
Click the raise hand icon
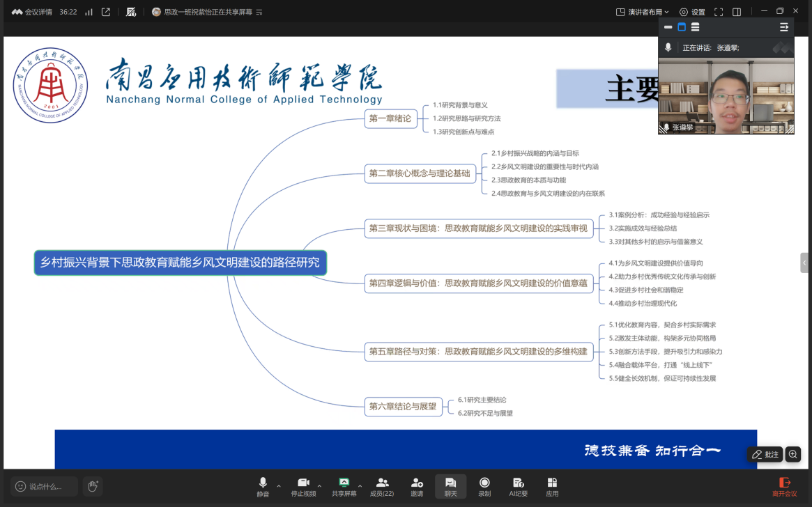coord(92,486)
